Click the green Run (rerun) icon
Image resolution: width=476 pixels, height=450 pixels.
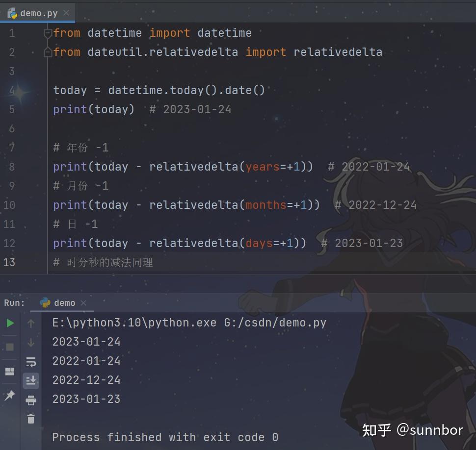10,323
